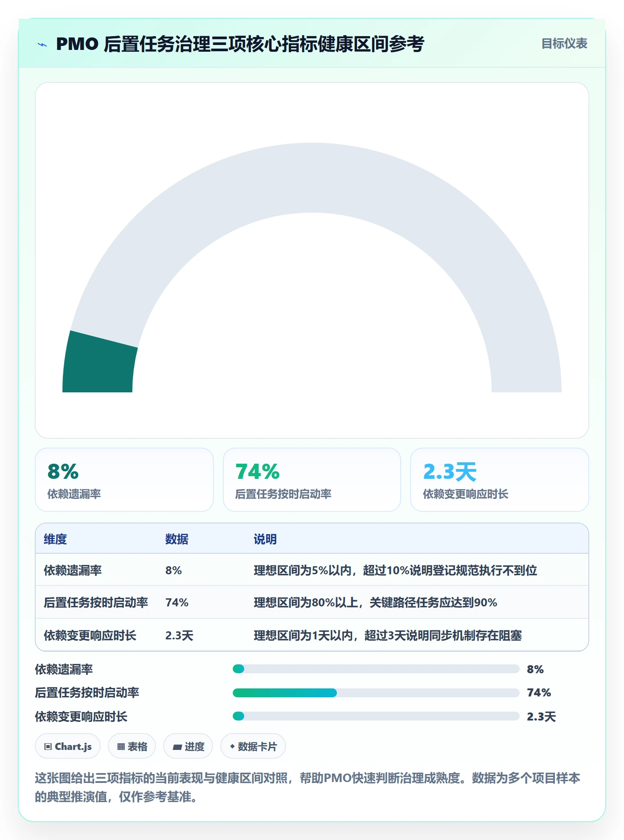This screenshot has width=624, height=840.
Task: Open the 2.3天 依赖变更响应时长 data card
Action: coord(500,480)
